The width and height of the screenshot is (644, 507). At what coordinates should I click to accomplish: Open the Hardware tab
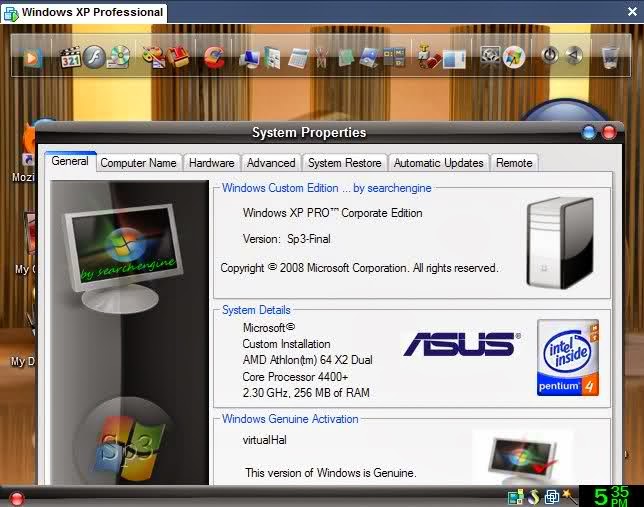211,163
